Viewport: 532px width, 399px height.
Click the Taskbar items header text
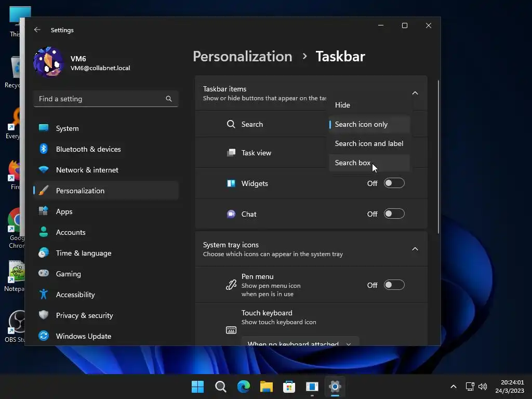click(224, 89)
